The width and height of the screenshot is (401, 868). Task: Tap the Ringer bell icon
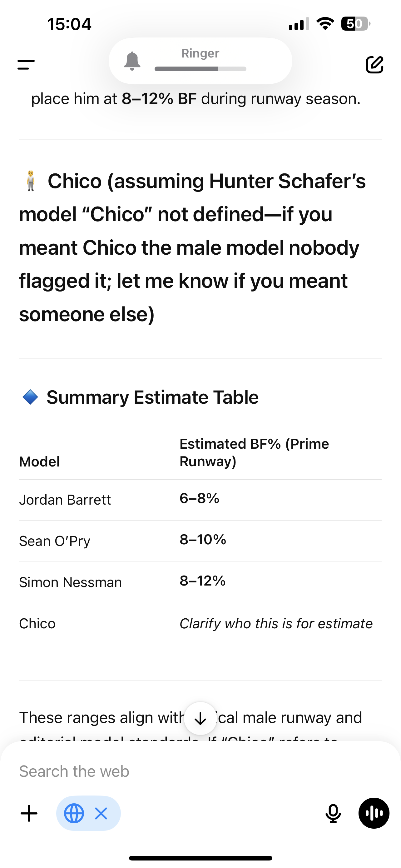[132, 61]
